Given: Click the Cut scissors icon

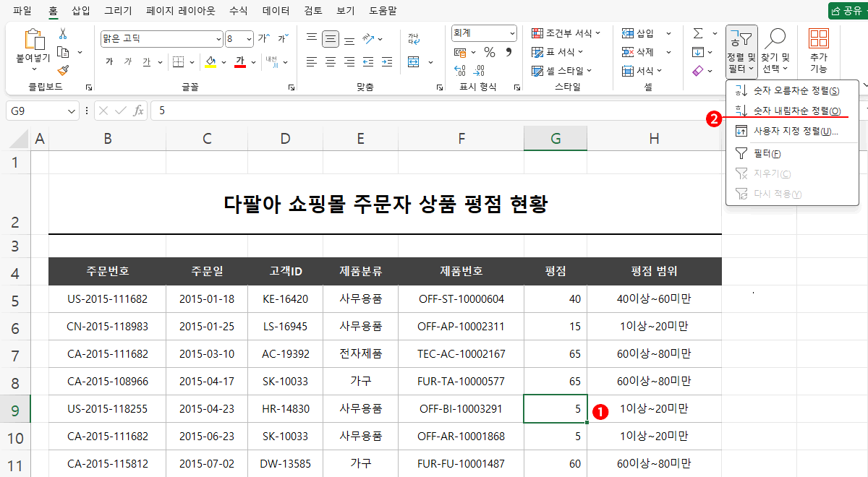Looking at the screenshot, I should [63, 34].
